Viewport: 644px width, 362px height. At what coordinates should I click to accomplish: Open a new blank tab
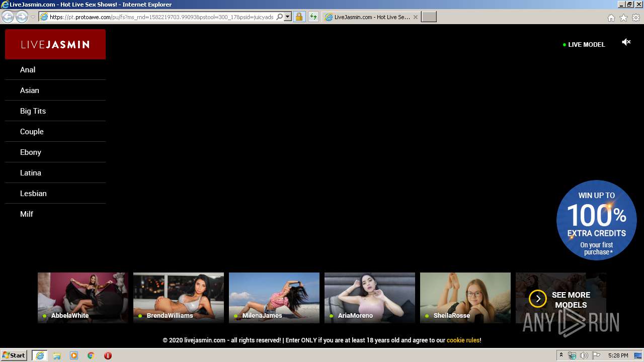(429, 17)
